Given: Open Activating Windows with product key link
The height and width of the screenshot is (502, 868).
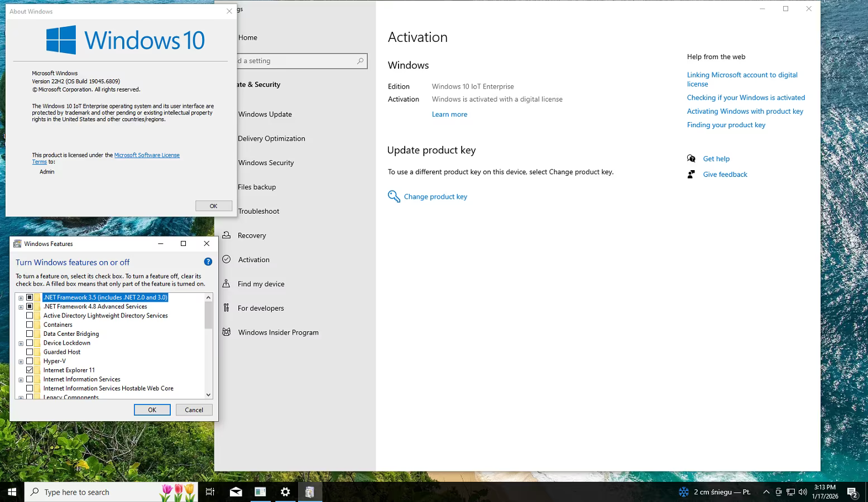Looking at the screenshot, I should coord(745,112).
